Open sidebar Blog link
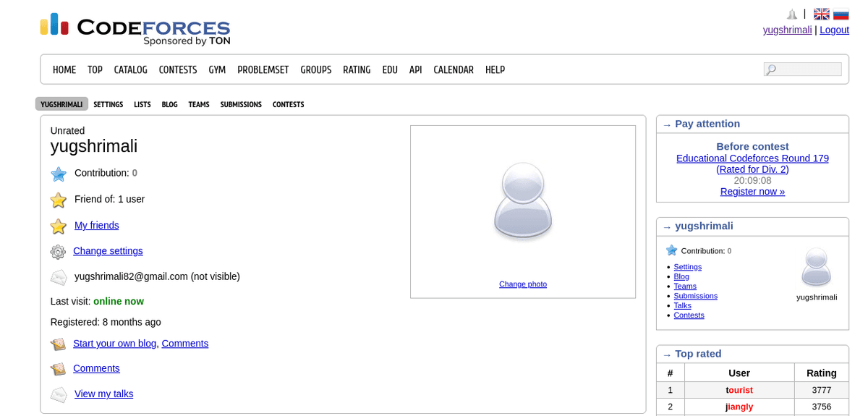The image size is (868, 416). pos(681,276)
